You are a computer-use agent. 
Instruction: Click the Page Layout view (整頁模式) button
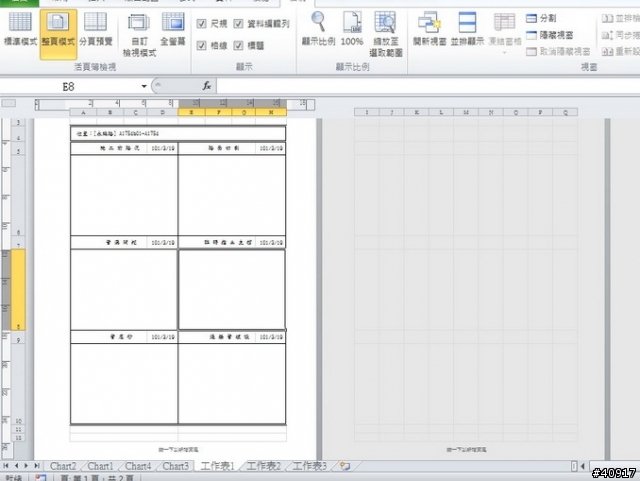(x=59, y=31)
